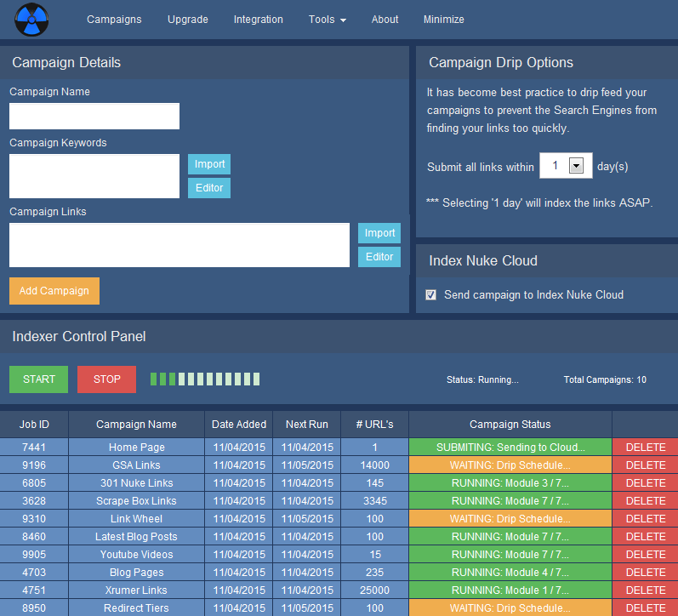This screenshot has width=678, height=616.
Task: Click job ID 9196
Action: pyautogui.click(x=34, y=465)
